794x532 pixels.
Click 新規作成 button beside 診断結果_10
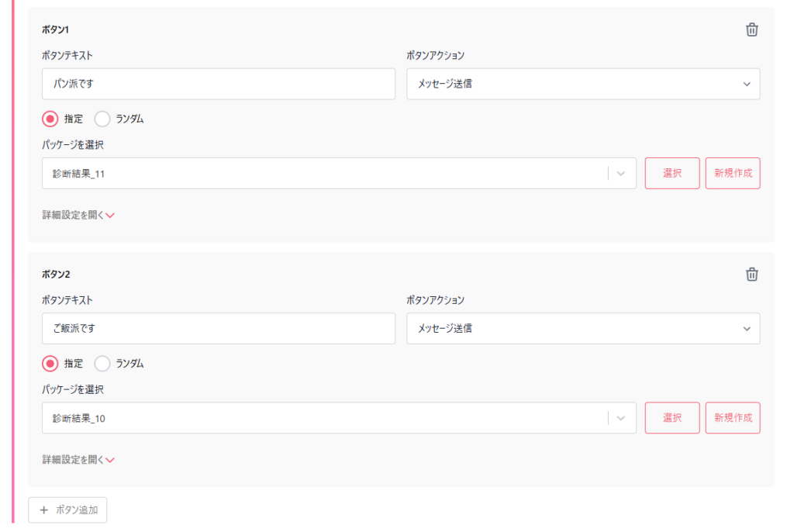point(733,418)
